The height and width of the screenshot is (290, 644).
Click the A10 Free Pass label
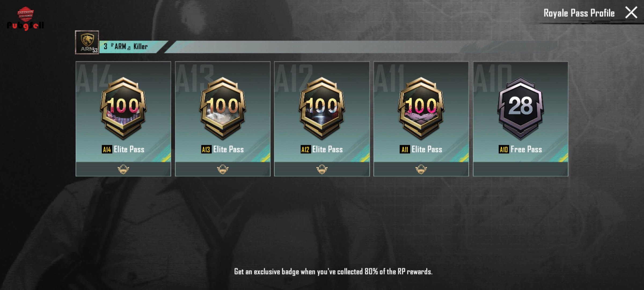[x=520, y=149]
